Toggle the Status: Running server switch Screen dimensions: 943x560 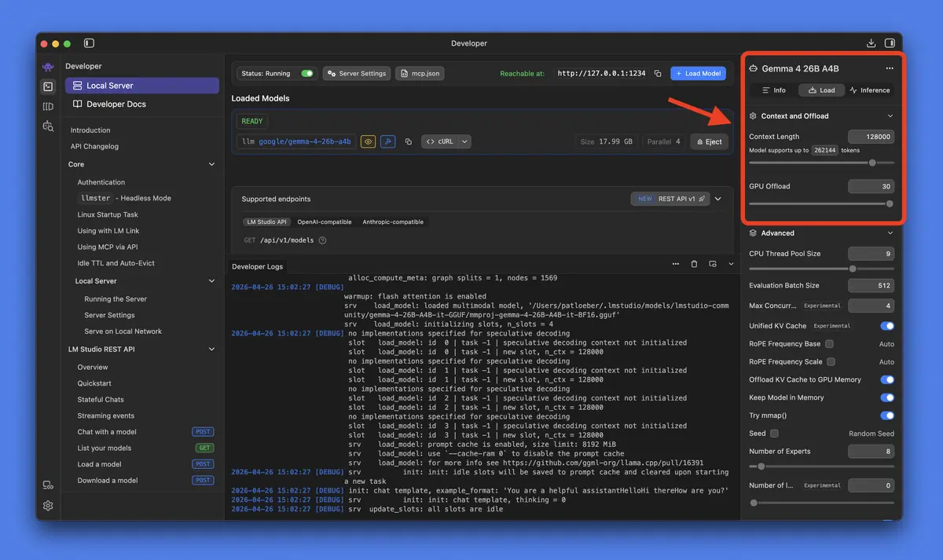(307, 73)
